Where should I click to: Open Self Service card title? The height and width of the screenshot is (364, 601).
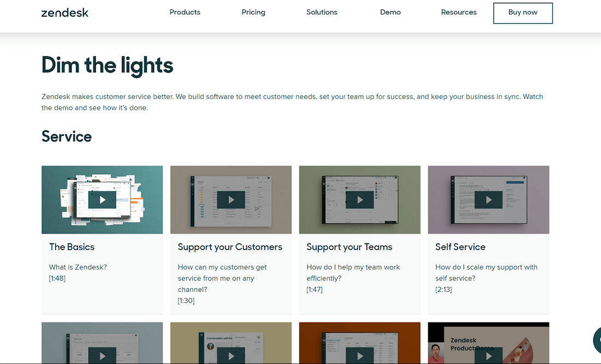pyautogui.click(x=461, y=247)
